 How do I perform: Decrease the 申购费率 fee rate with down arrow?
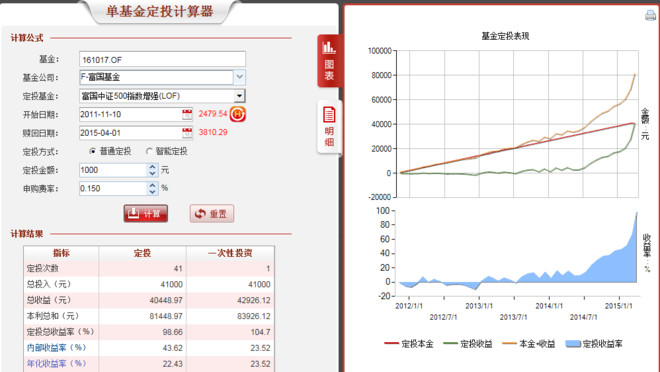pos(152,191)
